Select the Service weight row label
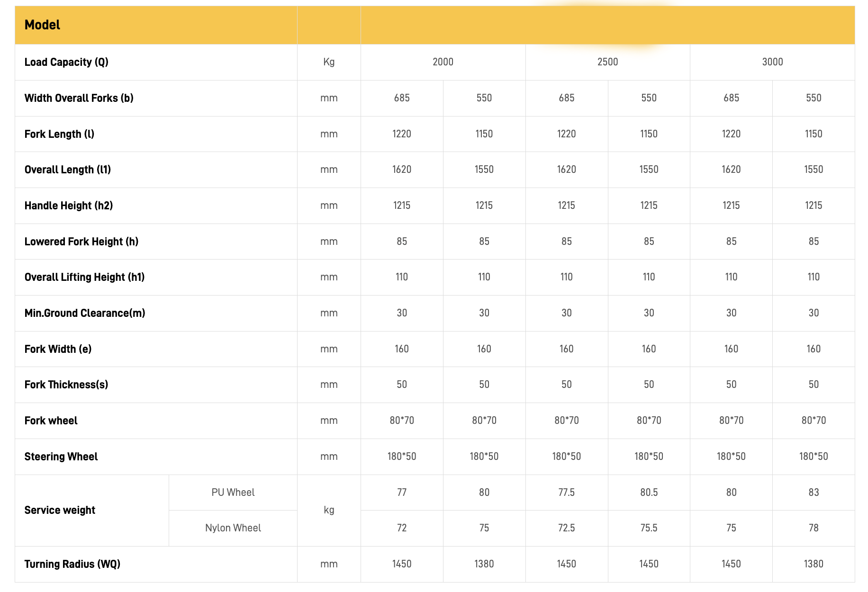 [60, 510]
